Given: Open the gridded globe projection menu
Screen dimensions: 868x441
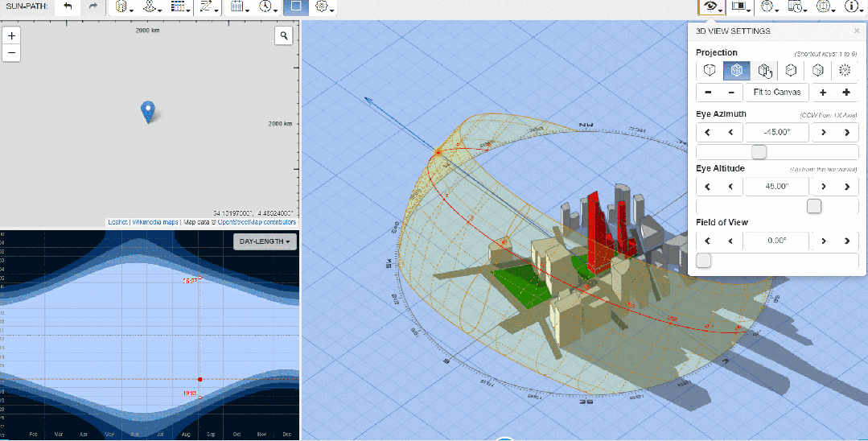Looking at the screenshot, I should coord(825,6).
